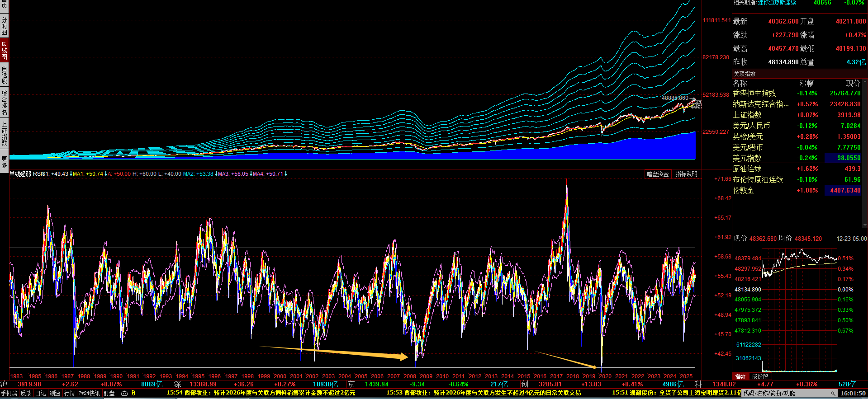Click the 暗盘资金 indicator button
The image size is (868, 399).
click(658, 174)
